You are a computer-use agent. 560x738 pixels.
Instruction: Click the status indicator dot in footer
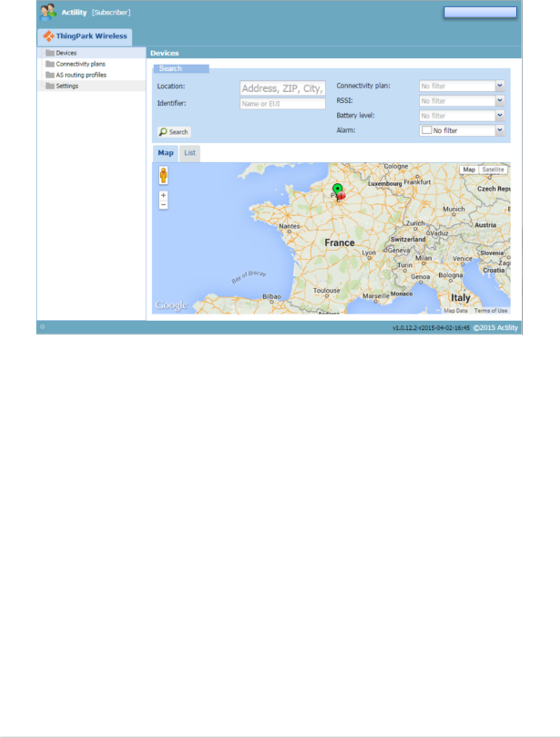[43, 327]
